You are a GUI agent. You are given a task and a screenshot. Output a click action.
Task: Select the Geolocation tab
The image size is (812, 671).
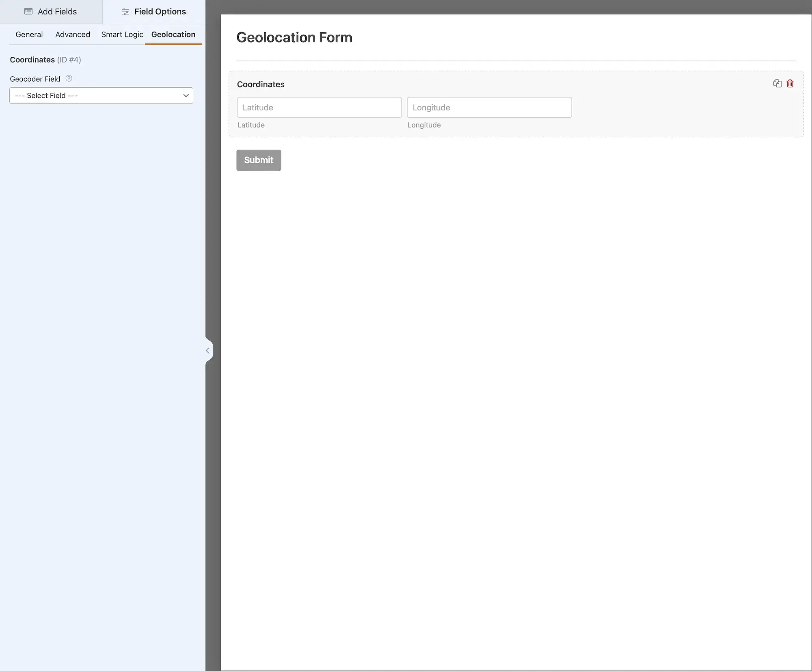coord(173,35)
